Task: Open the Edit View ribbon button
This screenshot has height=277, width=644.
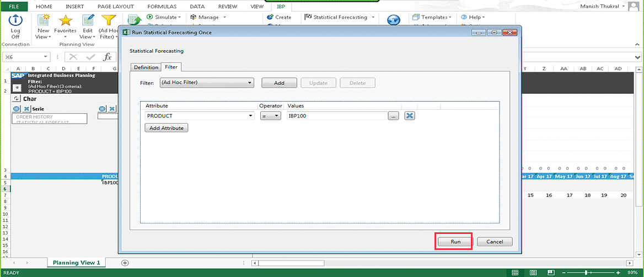Action: click(88, 26)
